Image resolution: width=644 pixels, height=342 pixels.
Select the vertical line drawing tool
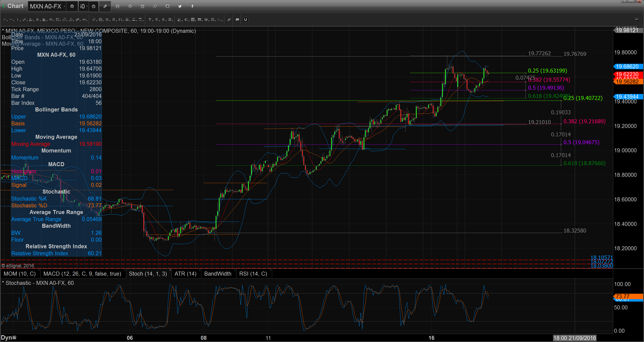18,20
